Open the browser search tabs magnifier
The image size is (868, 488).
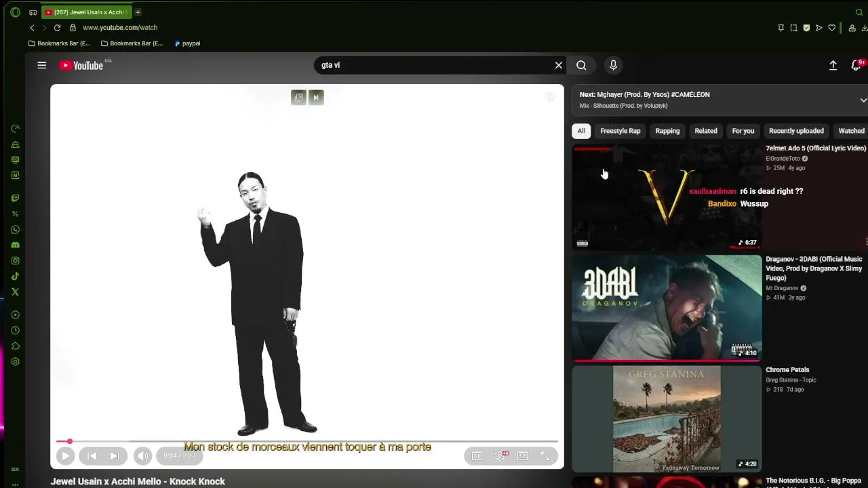[859, 12]
